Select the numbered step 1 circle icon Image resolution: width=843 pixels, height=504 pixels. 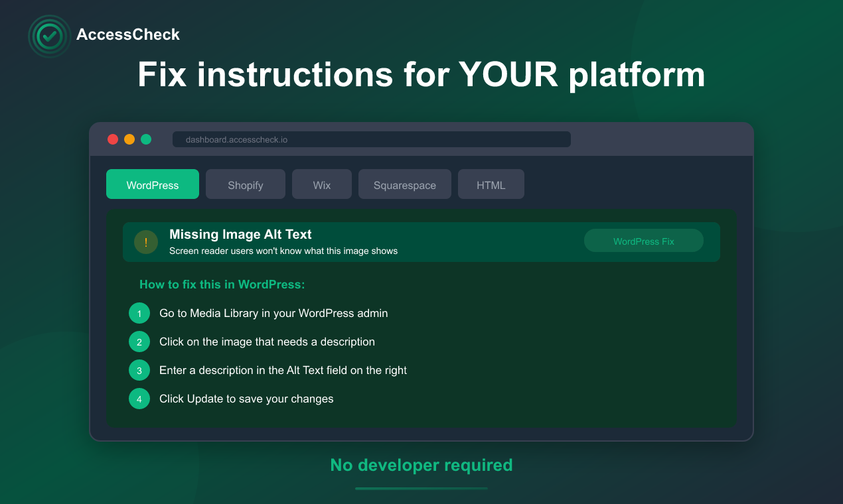(139, 313)
